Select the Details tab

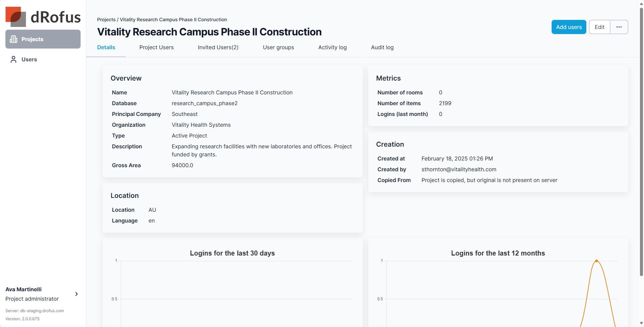pyautogui.click(x=106, y=48)
